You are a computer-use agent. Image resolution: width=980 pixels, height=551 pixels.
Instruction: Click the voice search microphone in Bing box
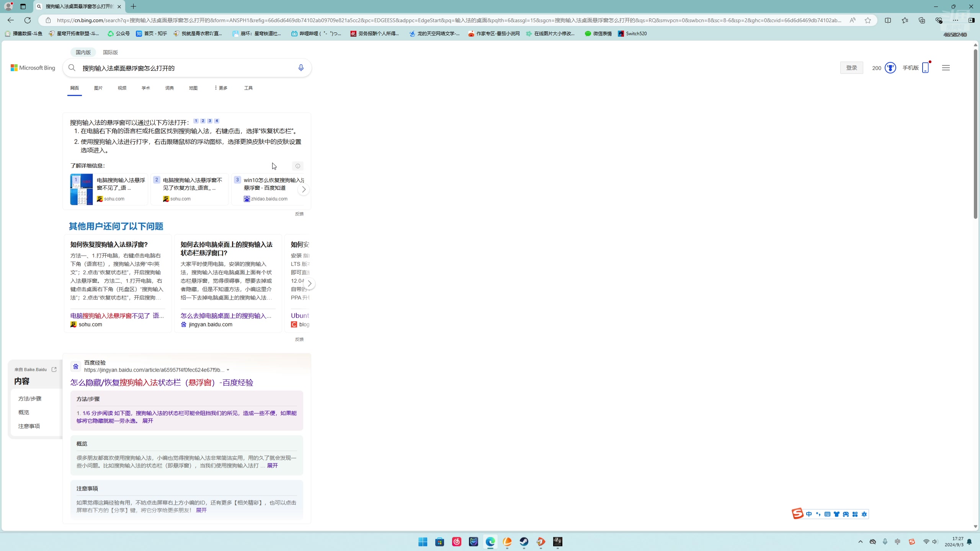[x=301, y=68]
